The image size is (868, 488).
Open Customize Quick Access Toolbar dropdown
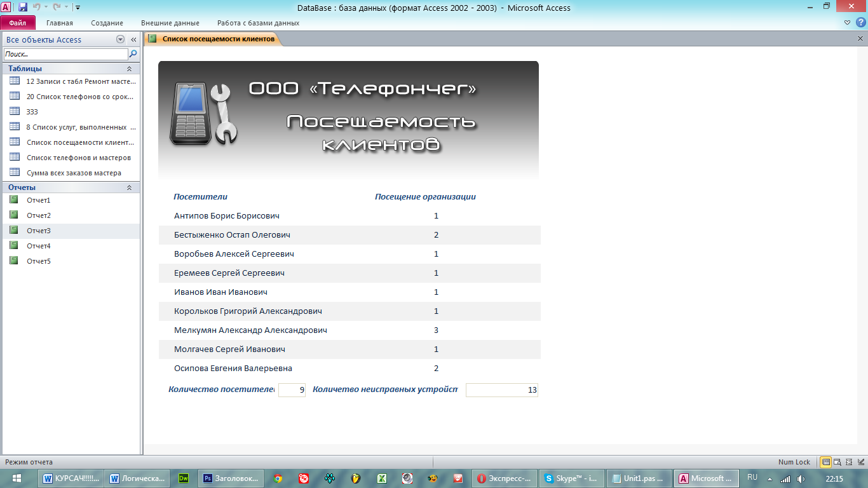pos(77,8)
